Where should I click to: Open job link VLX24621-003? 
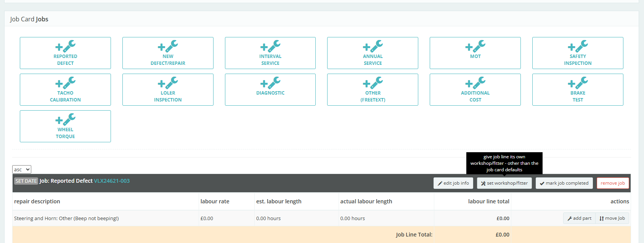(x=112, y=181)
